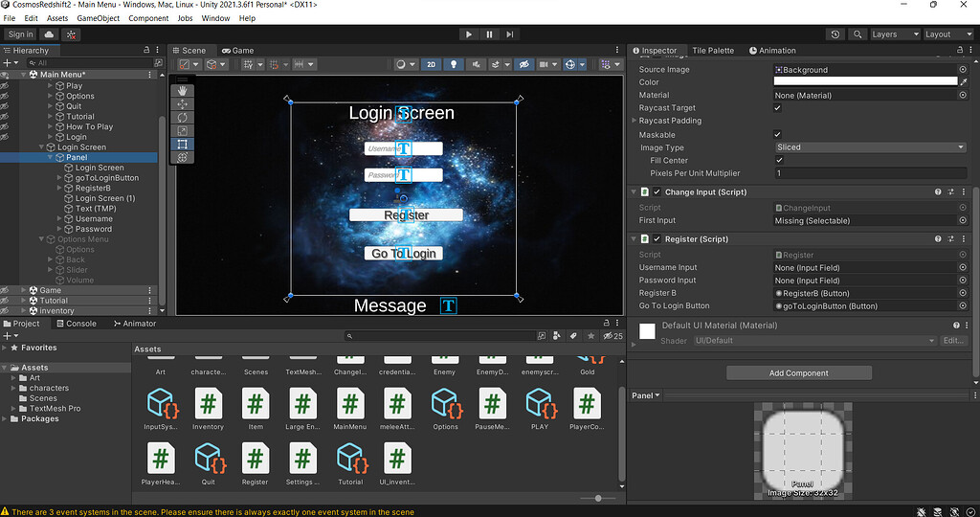980x517 pixels.
Task: Open the cloud services icon beside Sign in
Action: click(49, 34)
